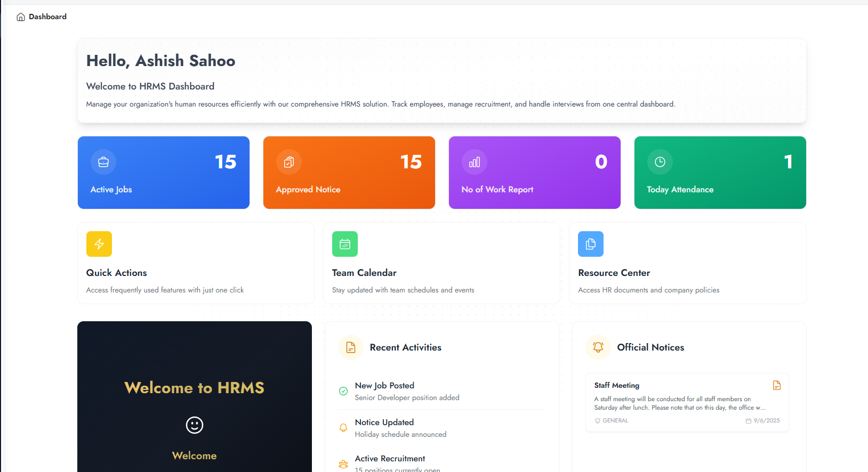The image size is (868, 472).
Task: Click the briefcase icon on Active Jobs card
Action: click(x=103, y=162)
